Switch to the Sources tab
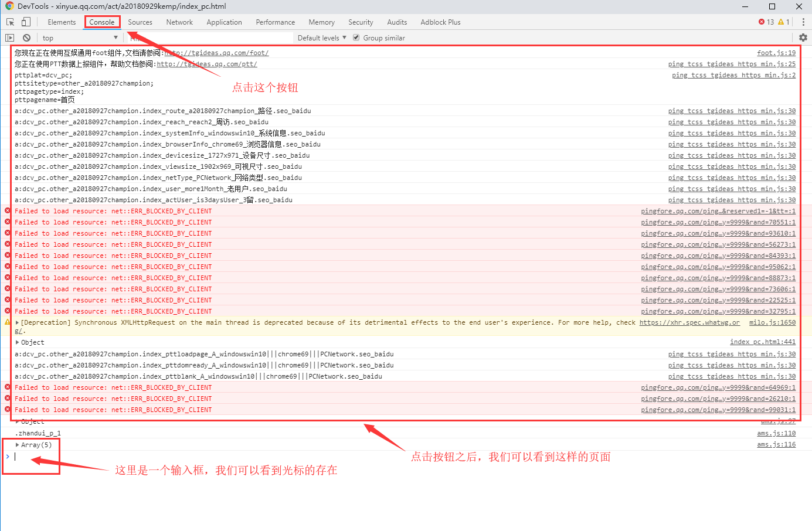812x531 pixels. (x=140, y=22)
